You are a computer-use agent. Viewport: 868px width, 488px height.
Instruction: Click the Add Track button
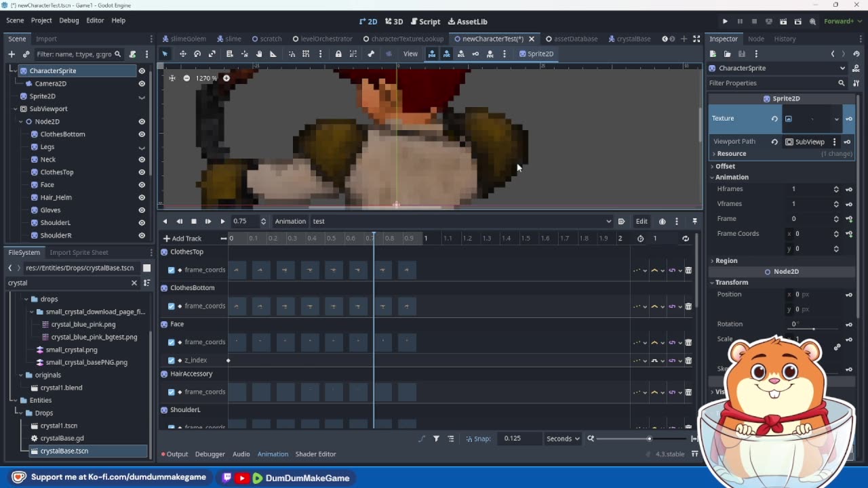point(182,239)
